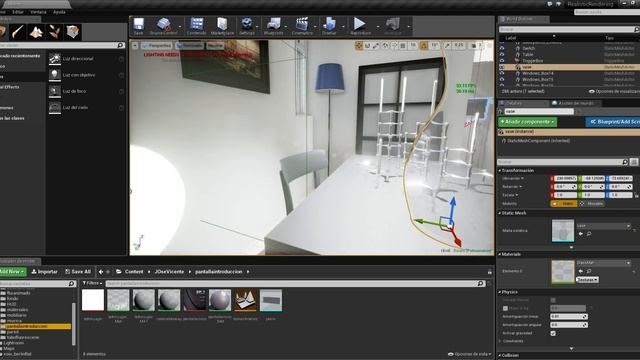The height and width of the screenshot is (360, 640).
Task: Toggle visibility eye for Table actor
Action: point(502,54)
